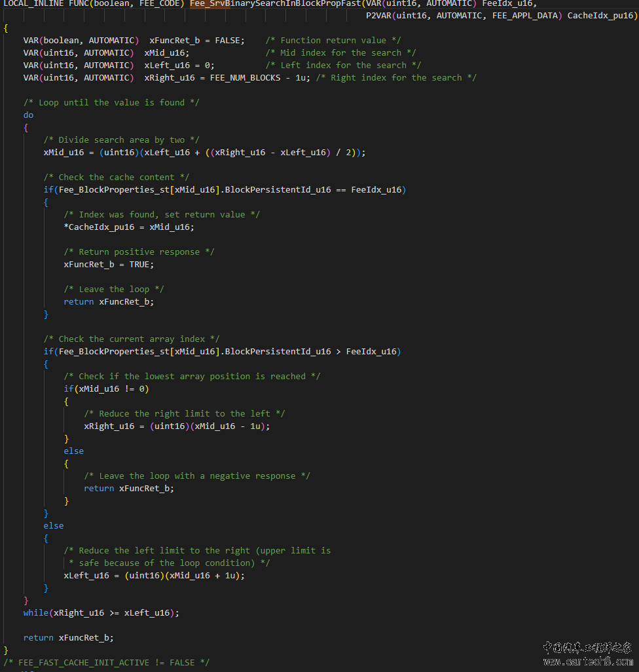
Task: Click '/* Return positive response */' comment
Action: [x=139, y=252]
